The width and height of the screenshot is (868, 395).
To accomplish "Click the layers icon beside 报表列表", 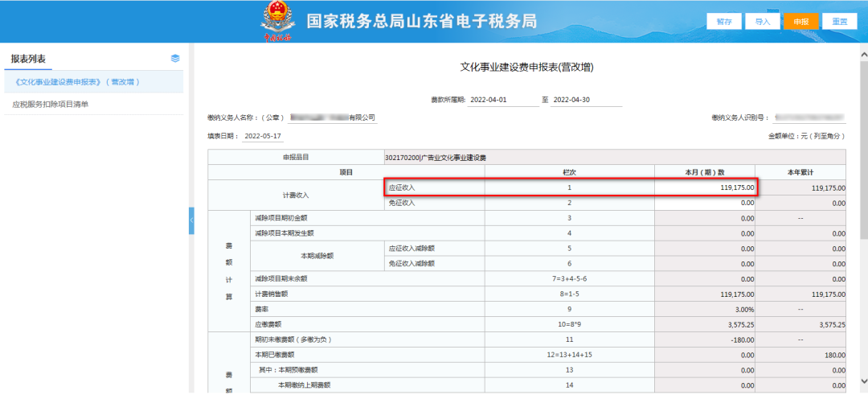I will pyautogui.click(x=175, y=58).
